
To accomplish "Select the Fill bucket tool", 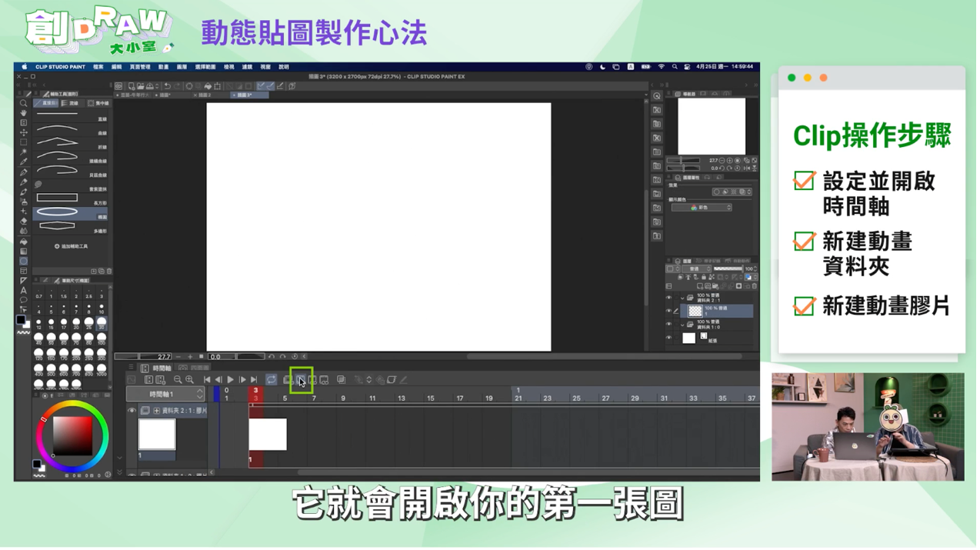I will 24,242.
